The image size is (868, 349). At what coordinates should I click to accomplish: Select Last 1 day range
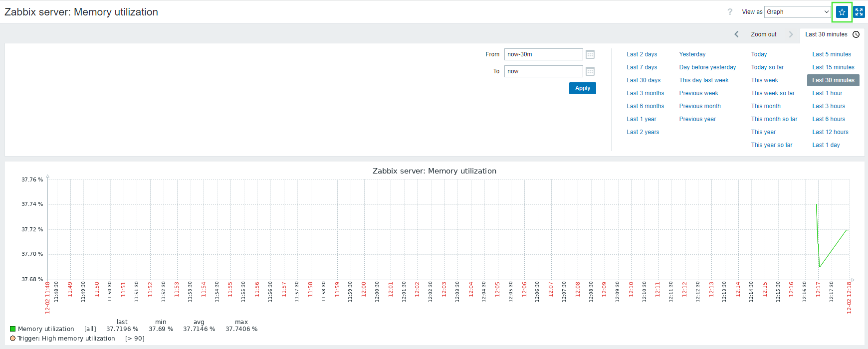pos(826,145)
